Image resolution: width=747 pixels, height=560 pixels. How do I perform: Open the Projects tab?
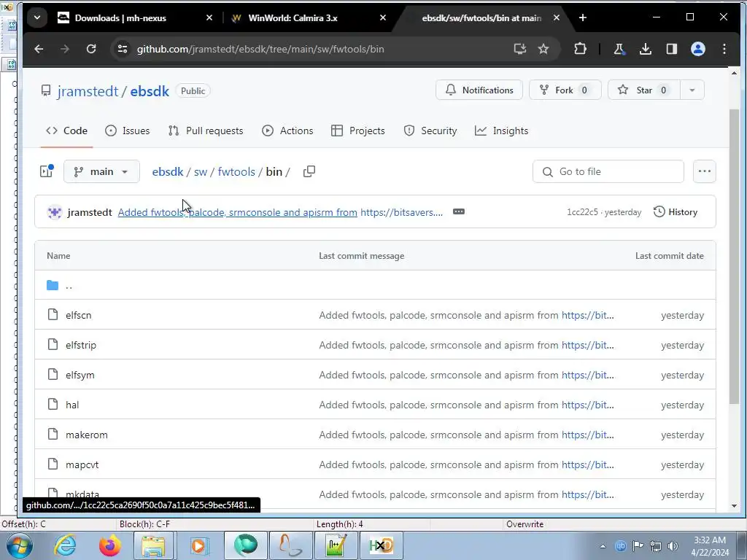click(x=357, y=131)
